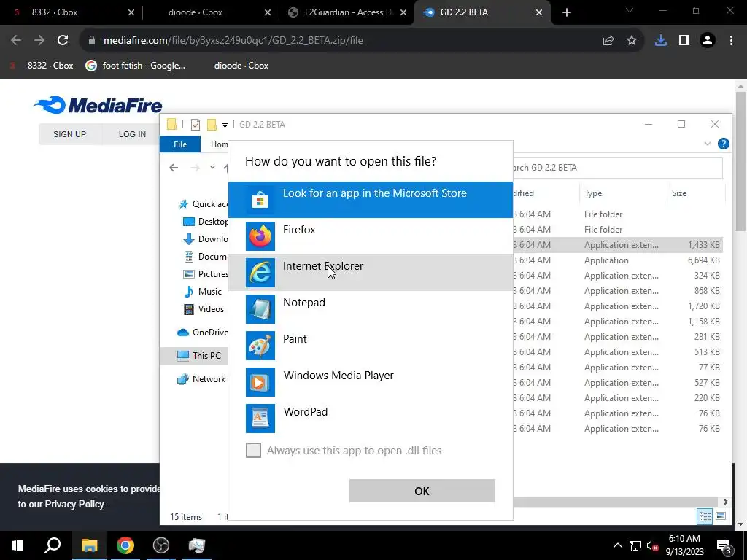Select Paint from the app list
747x560 pixels.
pyautogui.click(x=370, y=345)
